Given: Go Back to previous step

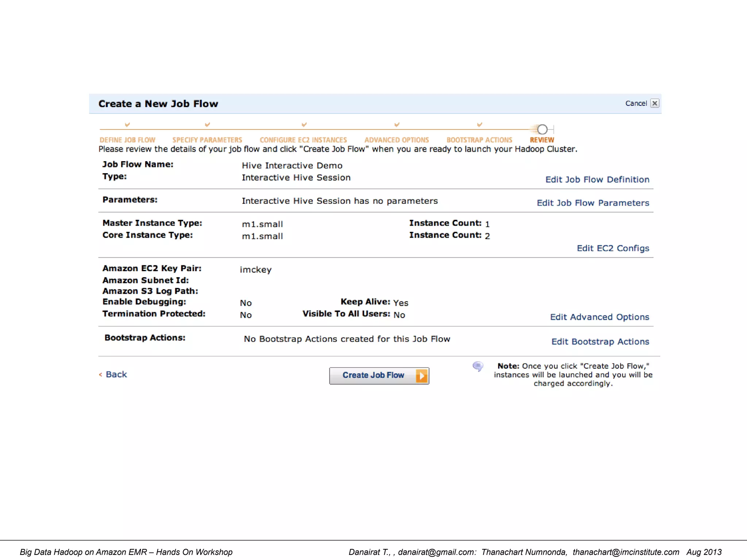Looking at the screenshot, I should (116, 374).
